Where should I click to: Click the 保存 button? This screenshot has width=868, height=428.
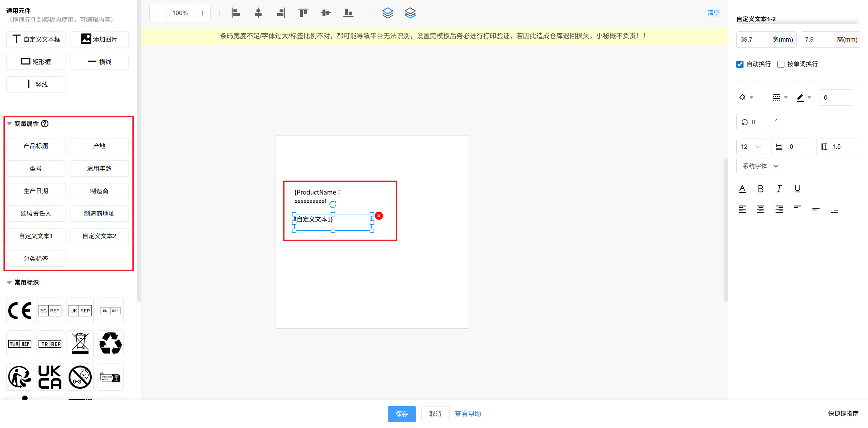point(401,414)
